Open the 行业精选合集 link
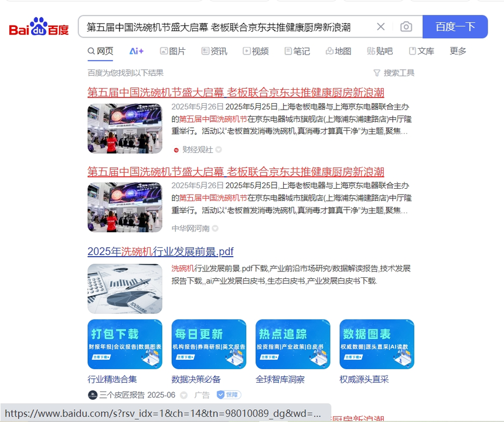 coord(112,379)
